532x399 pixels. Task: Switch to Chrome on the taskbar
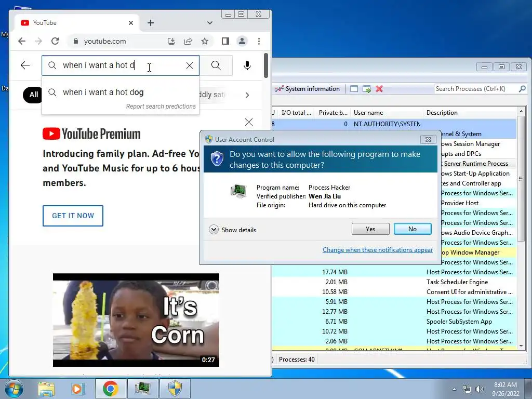click(x=110, y=389)
